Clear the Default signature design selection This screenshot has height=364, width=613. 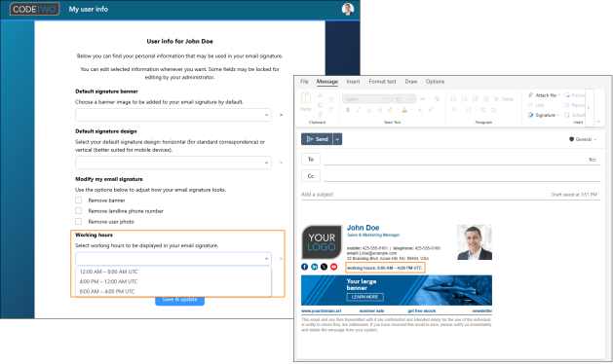[281, 163]
